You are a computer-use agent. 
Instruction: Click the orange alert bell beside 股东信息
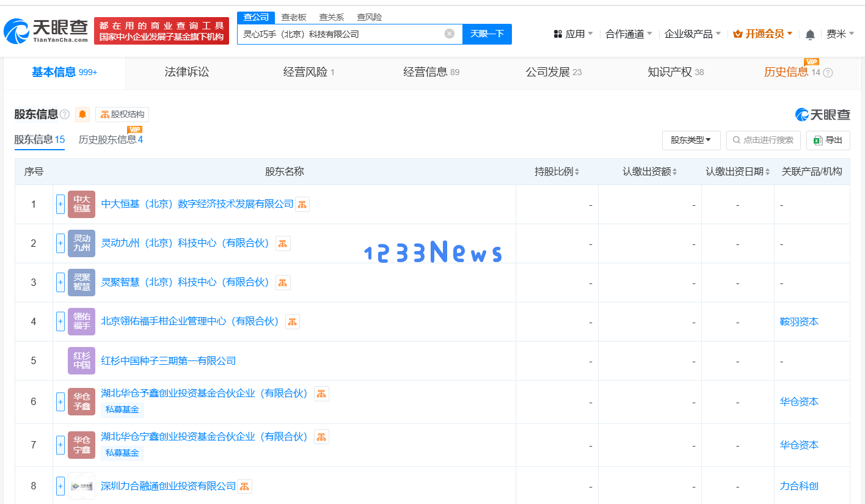pyautogui.click(x=82, y=114)
